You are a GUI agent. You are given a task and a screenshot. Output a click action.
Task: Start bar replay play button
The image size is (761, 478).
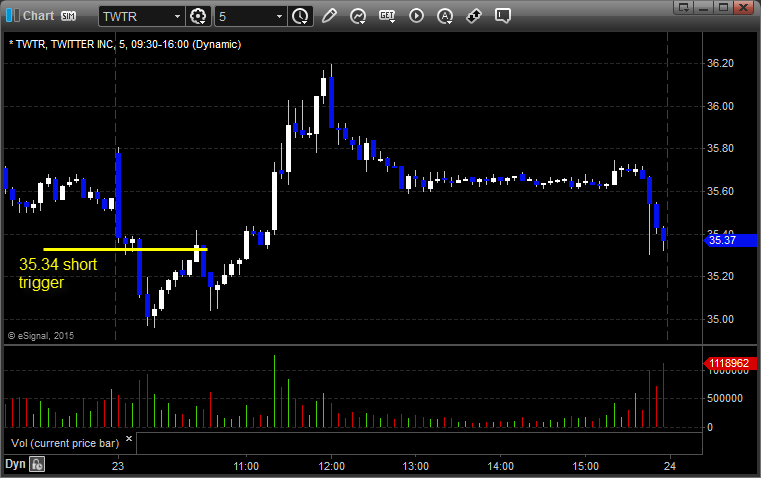tap(416, 16)
